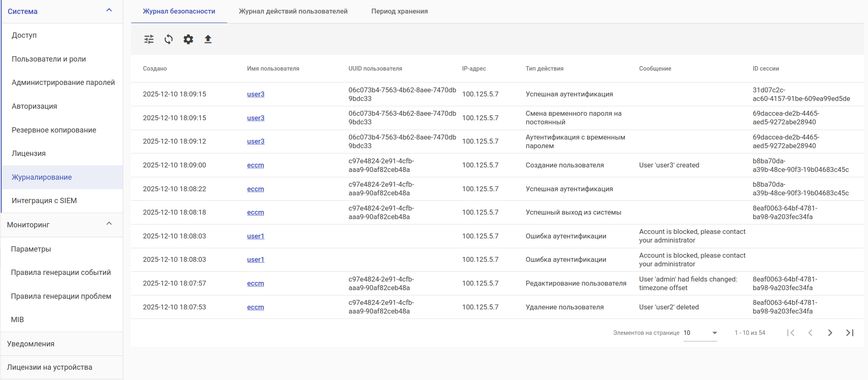Click the export upload icon

pos(208,39)
